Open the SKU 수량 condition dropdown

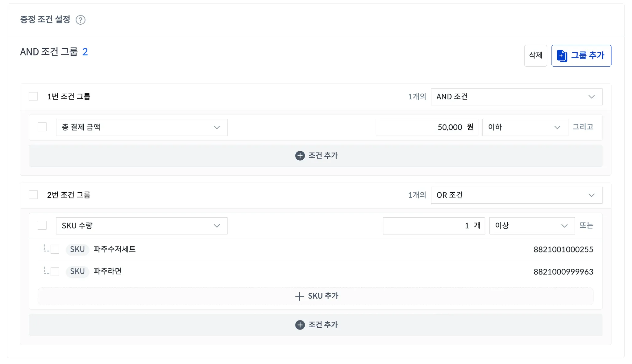coord(141,226)
